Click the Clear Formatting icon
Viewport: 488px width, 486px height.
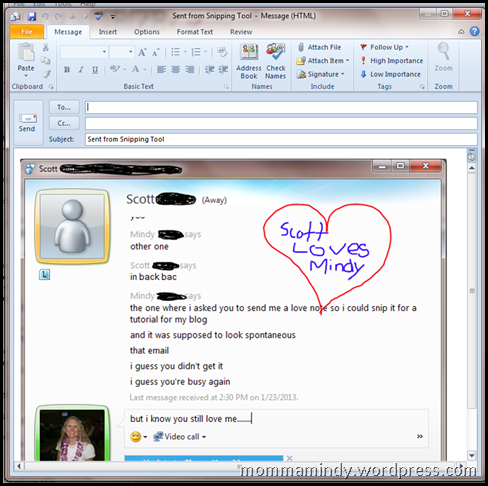tap(222, 52)
